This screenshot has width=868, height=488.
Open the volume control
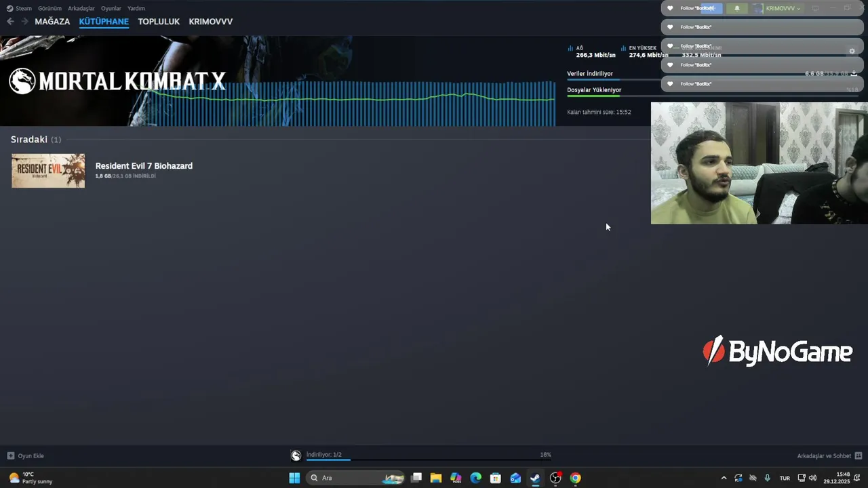[812, 478]
